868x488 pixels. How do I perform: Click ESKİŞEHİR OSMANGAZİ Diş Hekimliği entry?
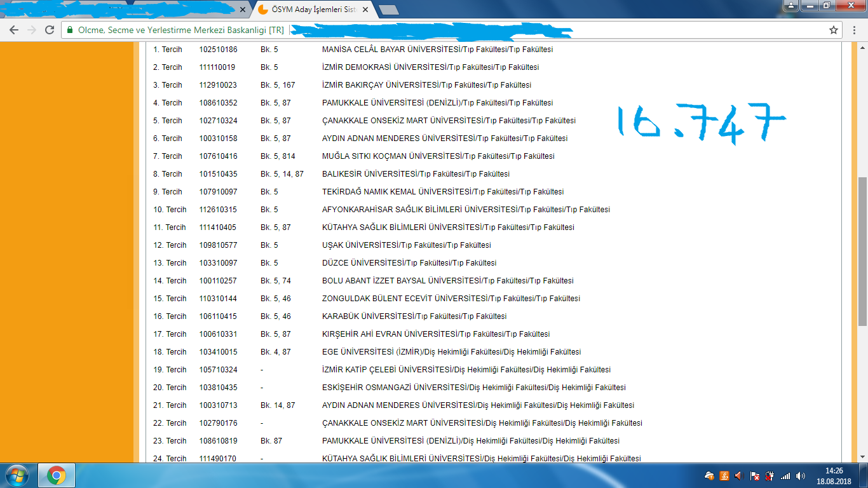[x=474, y=388]
